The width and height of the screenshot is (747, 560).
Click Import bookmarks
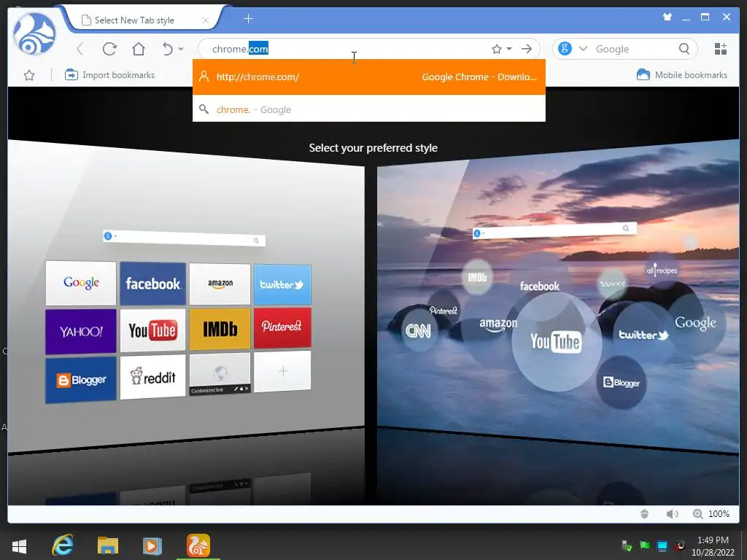coord(109,75)
